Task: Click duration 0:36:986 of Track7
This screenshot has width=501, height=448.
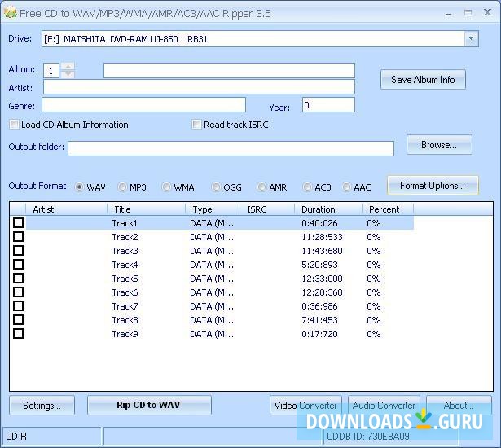Action: pyautogui.click(x=319, y=306)
